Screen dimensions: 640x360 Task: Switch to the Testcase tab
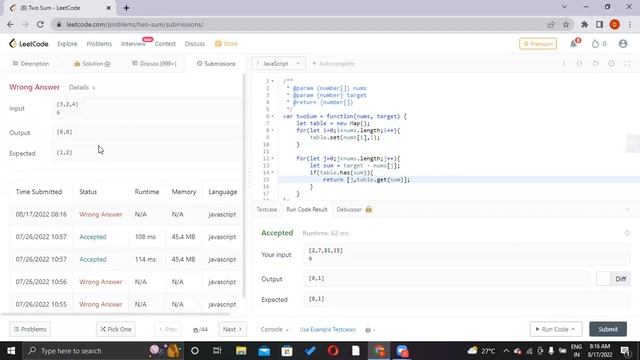click(267, 209)
